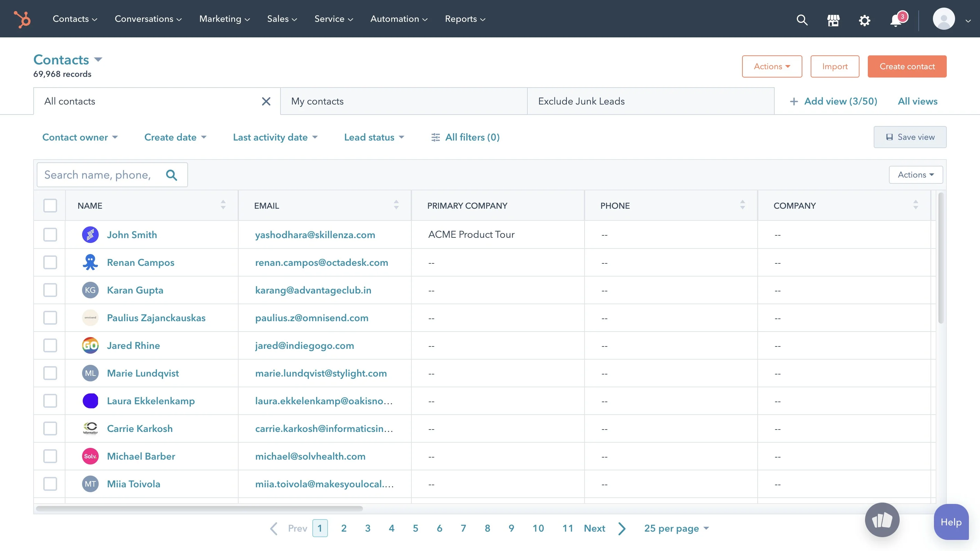This screenshot has width=980, height=551.
Task: Open the Contact owner filter dropdown
Action: tap(80, 137)
